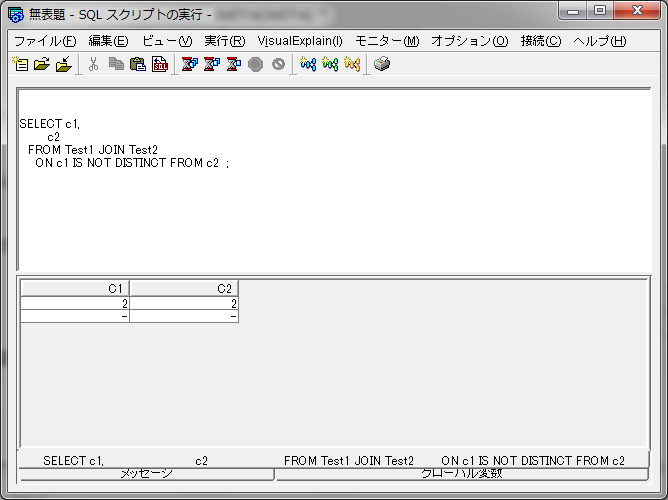
Task: Paste from clipboard icon
Action: coord(138,64)
